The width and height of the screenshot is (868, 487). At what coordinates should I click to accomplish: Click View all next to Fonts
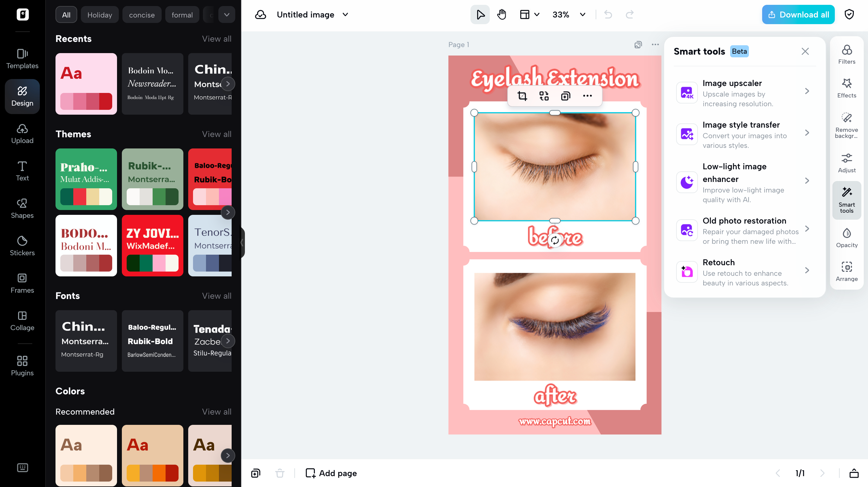tap(216, 296)
